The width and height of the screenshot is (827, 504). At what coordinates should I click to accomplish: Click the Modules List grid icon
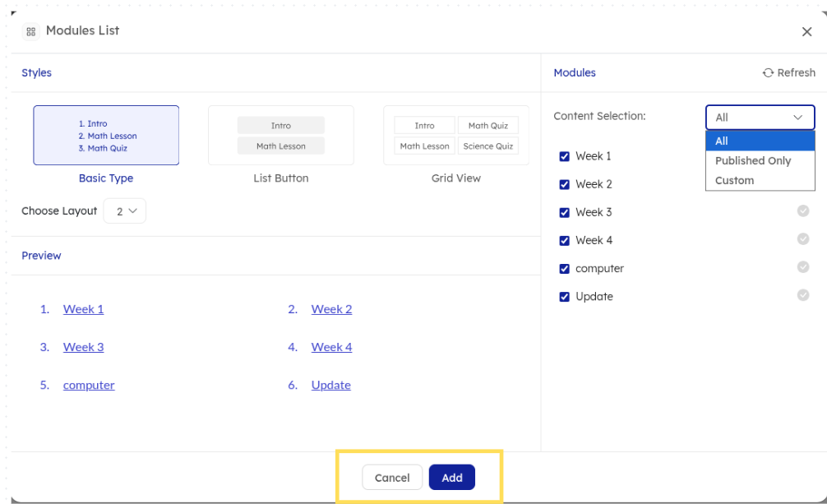coord(31,31)
